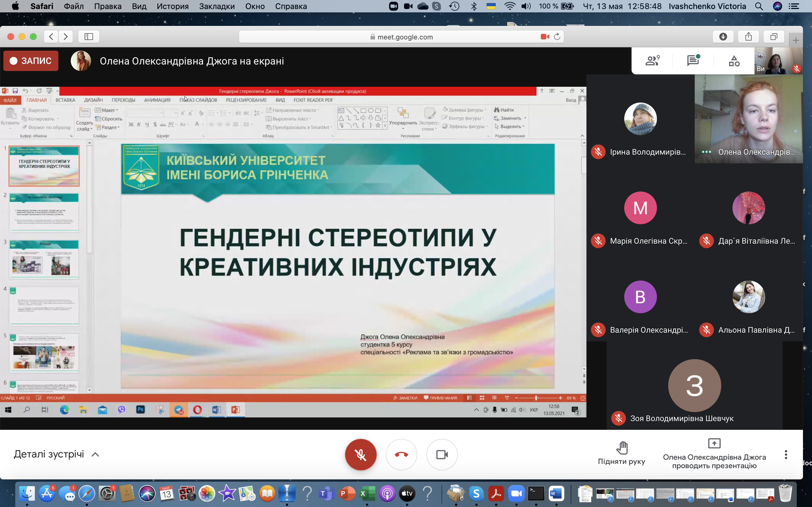Expand the meeting details chevron
The image size is (812, 507).
95,455
